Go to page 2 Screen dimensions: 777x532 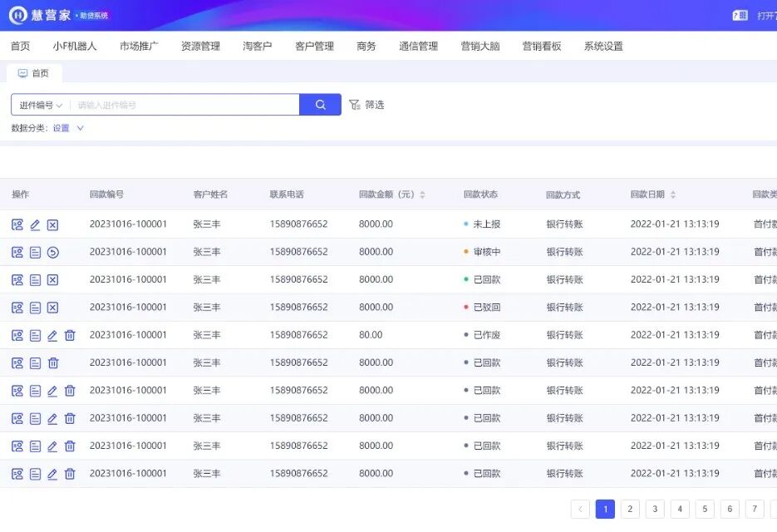(x=630, y=510)
